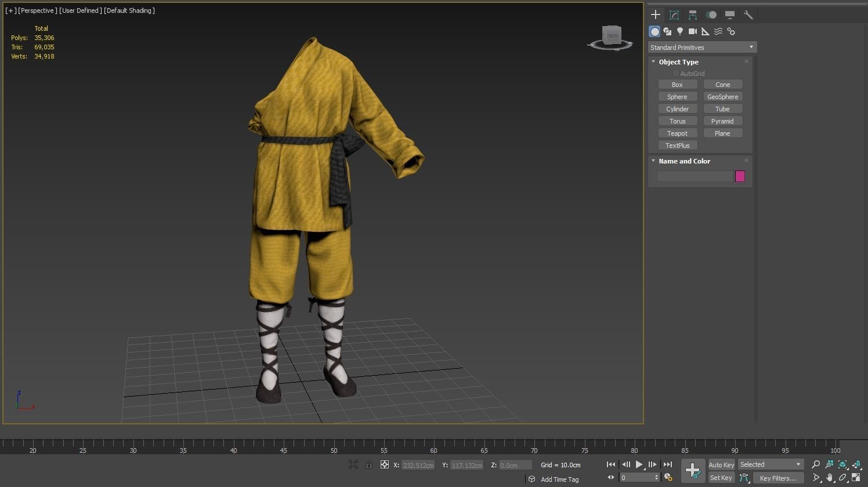Open the Modify command panel tab

point(674,15)
